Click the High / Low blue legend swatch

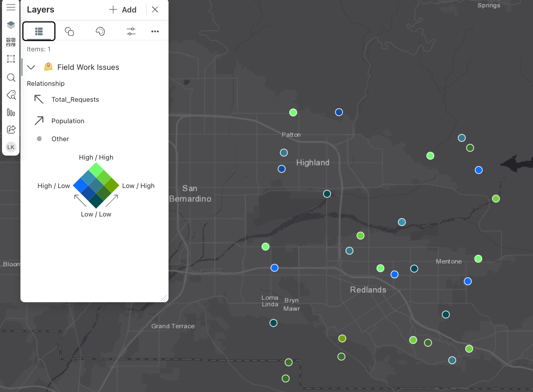(x=81, y=186)
